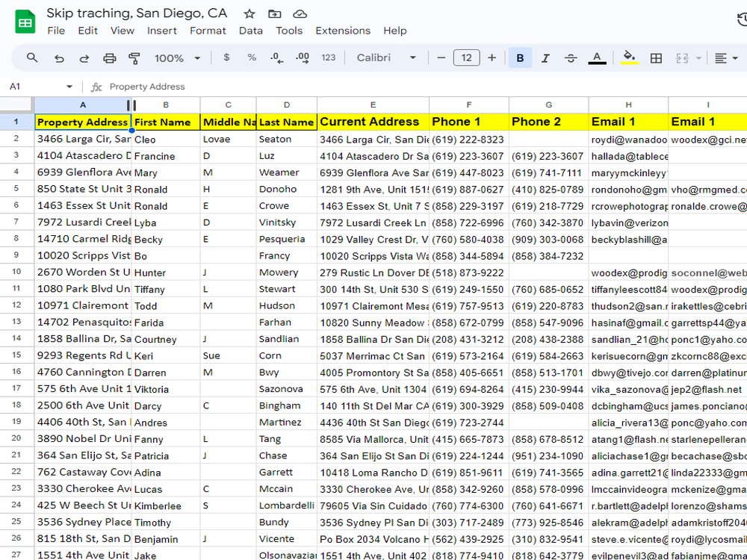Screen dimensions: 747x560
Task: Open the Format menu
Action: point(208,31)
